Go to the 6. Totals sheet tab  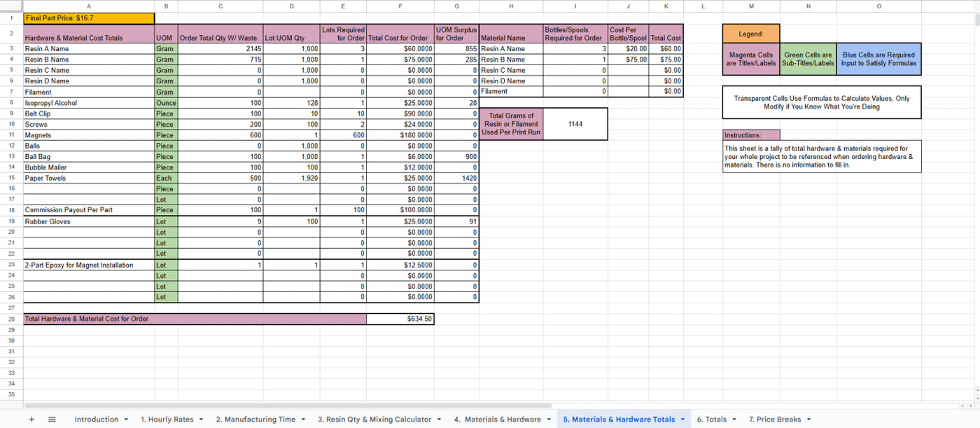(x=711, y=420)
